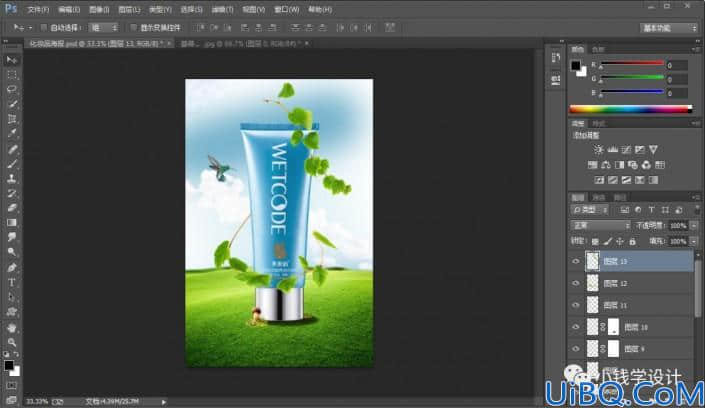Open the Color panel flyout menu
Image resolution: width=705 pixels, height=408 pixels.
pyautogui.click(x=696, y=49)
